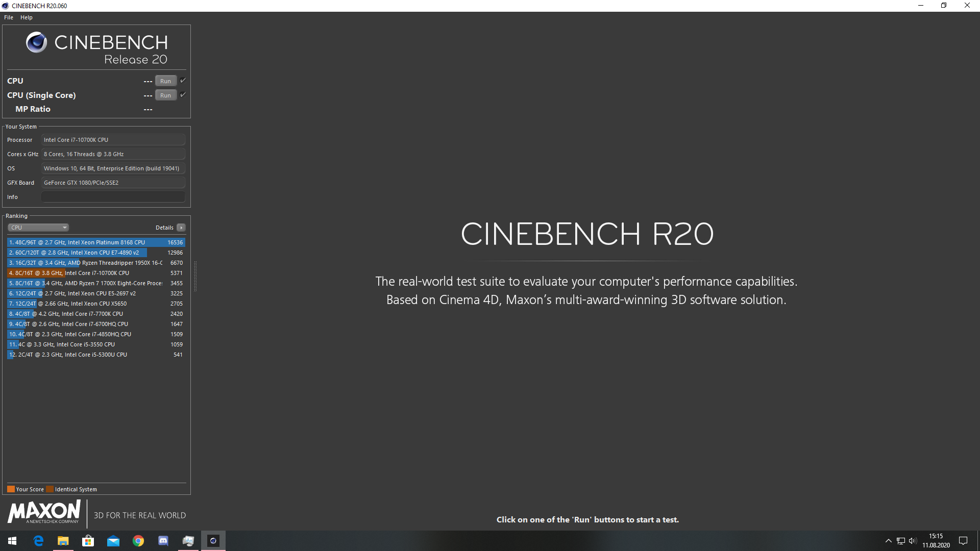Select ranking row AMD Ryzen 7 1700X
This screenshot has height=551, width=980.
pos(96,283)
